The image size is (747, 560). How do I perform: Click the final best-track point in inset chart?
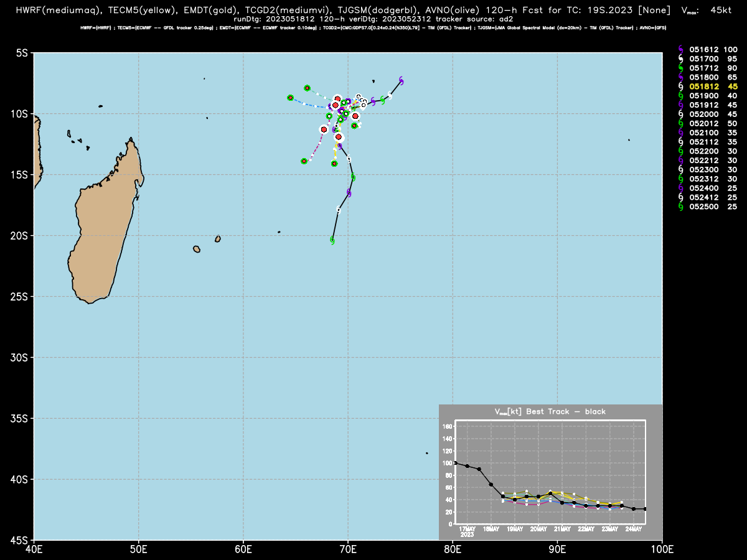pyautogui.click(x=645, y=509)
